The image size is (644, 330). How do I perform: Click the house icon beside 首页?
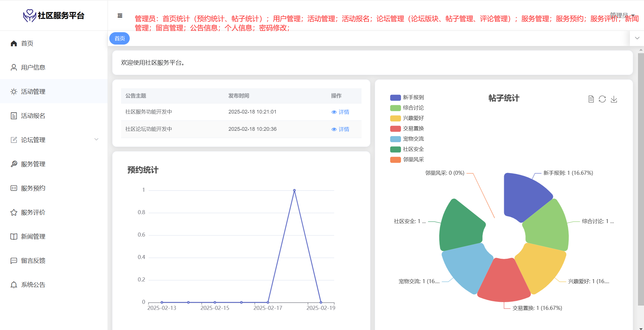click(14, 43)
